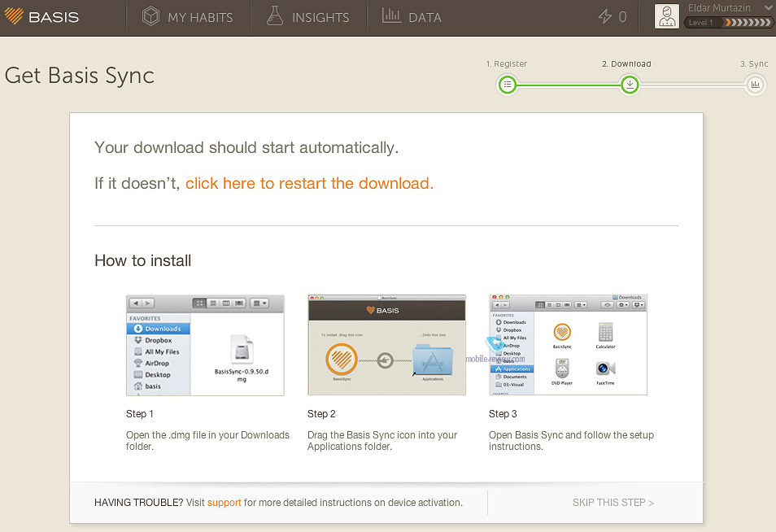The image size is (776, 532).
Task: Open the support link
Action: 225,503
